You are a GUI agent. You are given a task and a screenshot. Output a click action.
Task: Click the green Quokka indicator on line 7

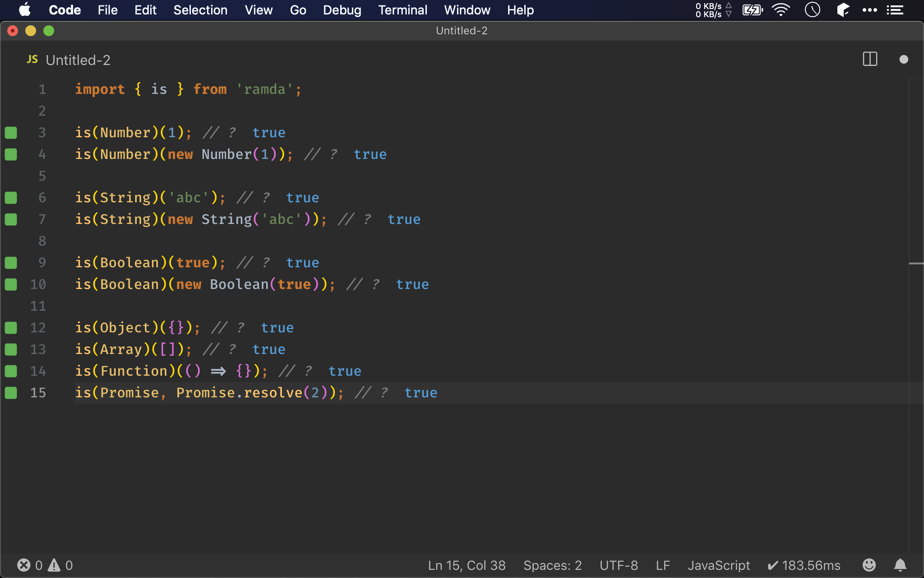click(x=11, y=219)
